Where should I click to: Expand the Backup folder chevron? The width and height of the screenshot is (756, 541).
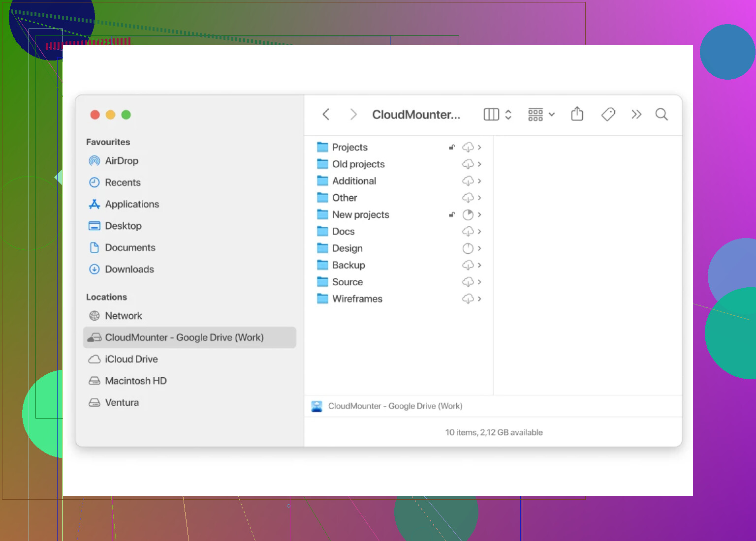tap(479, 265)
